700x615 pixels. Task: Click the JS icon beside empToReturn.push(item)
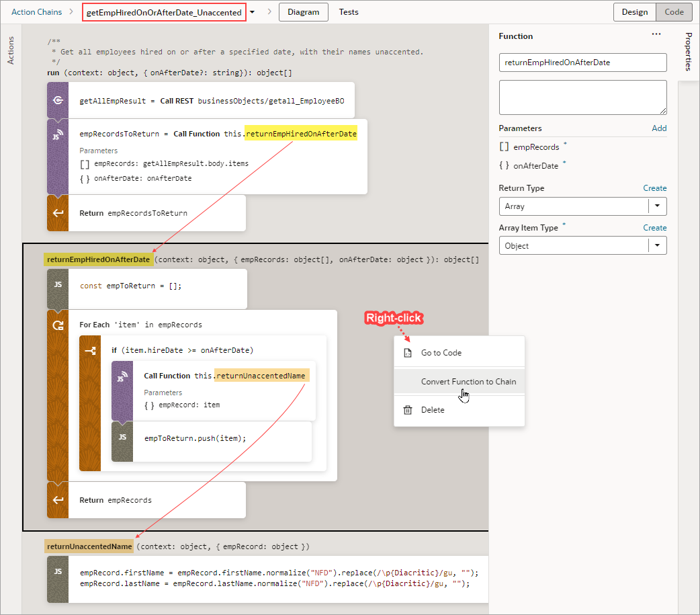click(122, 438)
